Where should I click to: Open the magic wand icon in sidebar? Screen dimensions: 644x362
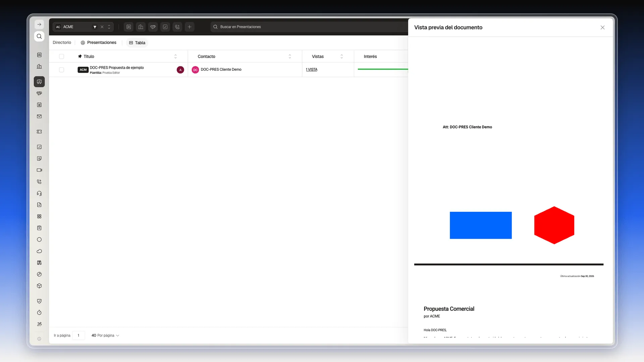(x=39, y=324)
